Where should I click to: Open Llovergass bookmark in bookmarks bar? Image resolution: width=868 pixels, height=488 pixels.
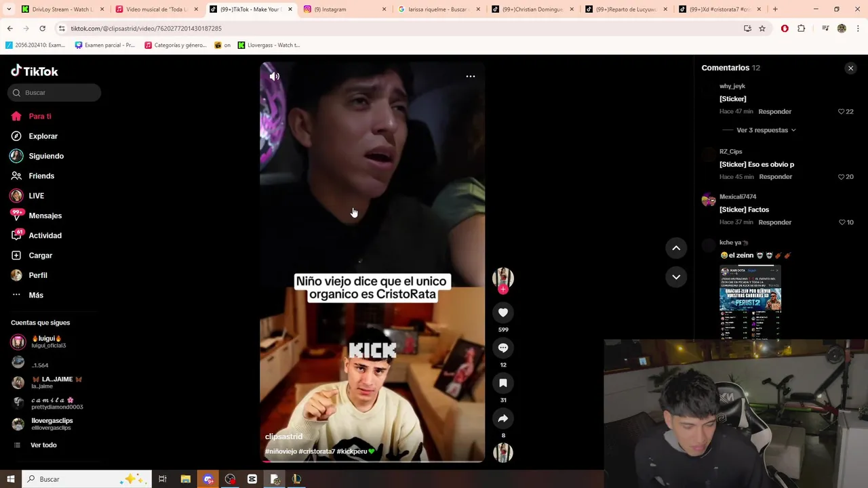[269, 45]
